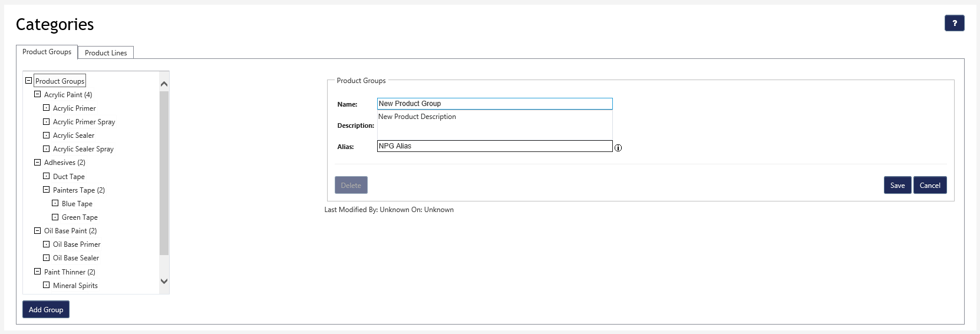Collapse the Paint Thinner group

(x=38, y=272)
